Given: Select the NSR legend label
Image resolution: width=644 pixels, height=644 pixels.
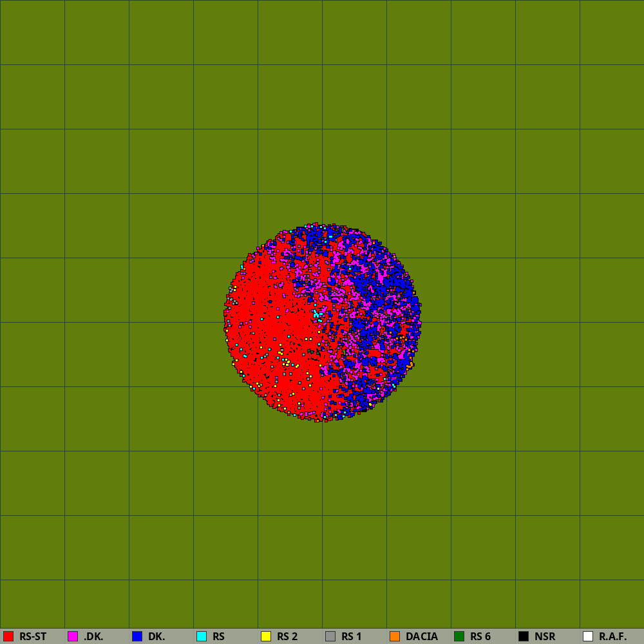Looking at the screenshot, I should [x=545, y=636].
